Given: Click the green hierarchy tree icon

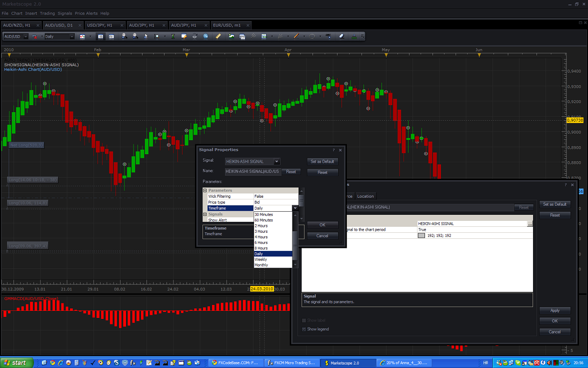Looking at the screenshot, I should pos(354,37).
